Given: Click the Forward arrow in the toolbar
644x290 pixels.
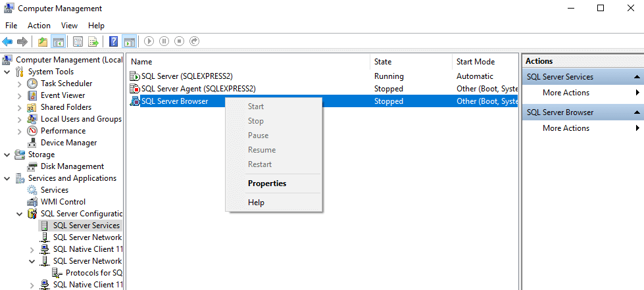Looking at the screenshot, I should [x=22, y=41].
